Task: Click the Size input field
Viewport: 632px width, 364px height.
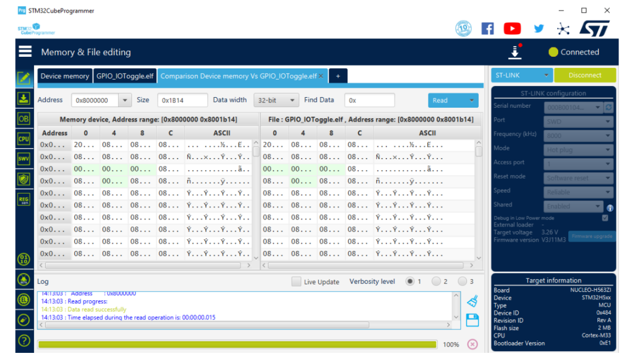Action: point(183,101)
